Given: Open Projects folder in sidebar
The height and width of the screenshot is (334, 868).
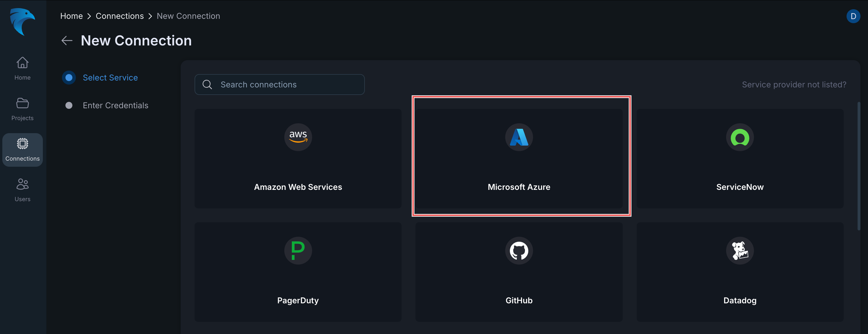Looking at the screenshot, I should click(x=22, y=109).
